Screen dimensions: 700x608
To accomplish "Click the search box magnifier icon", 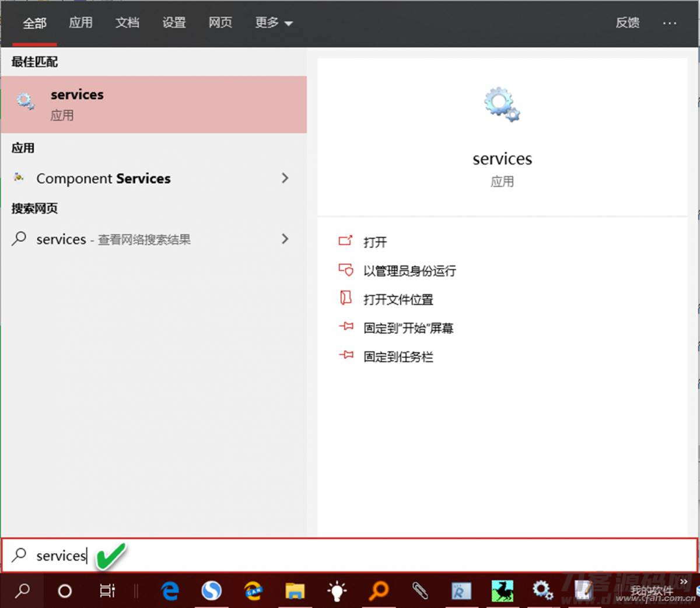I will 19,554.
